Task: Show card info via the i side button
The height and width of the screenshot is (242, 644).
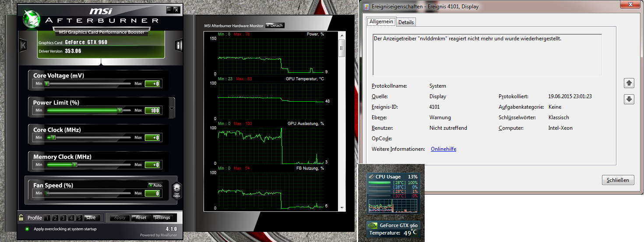Action: pos(179,45)
